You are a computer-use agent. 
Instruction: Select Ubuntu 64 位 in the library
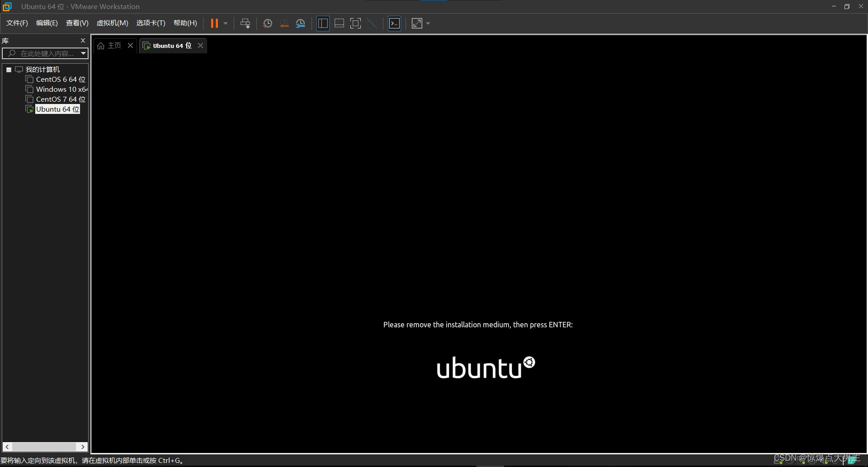coord(57,109)
